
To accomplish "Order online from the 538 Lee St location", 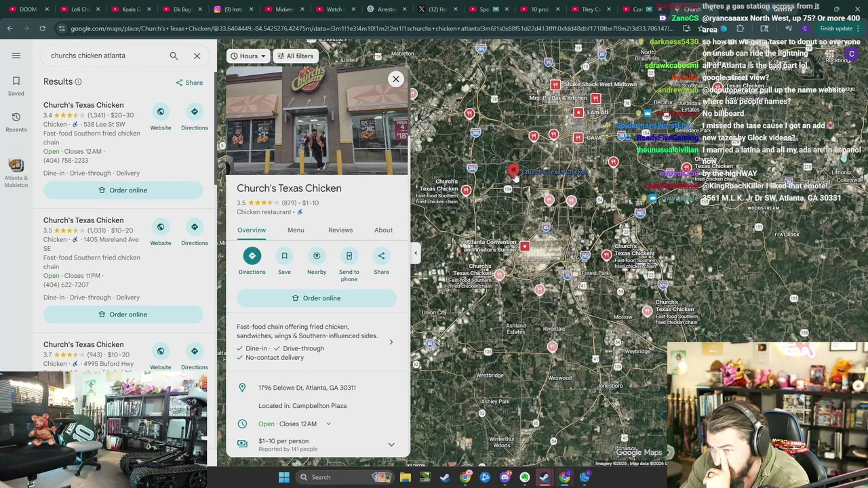I will [123, 190].
